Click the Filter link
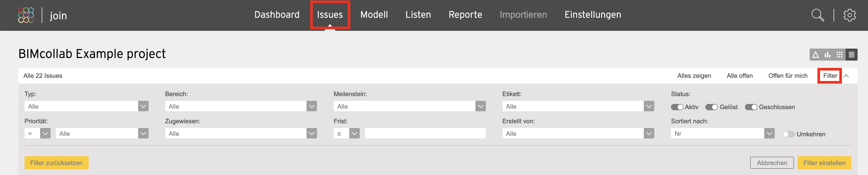 click(830, 76)
